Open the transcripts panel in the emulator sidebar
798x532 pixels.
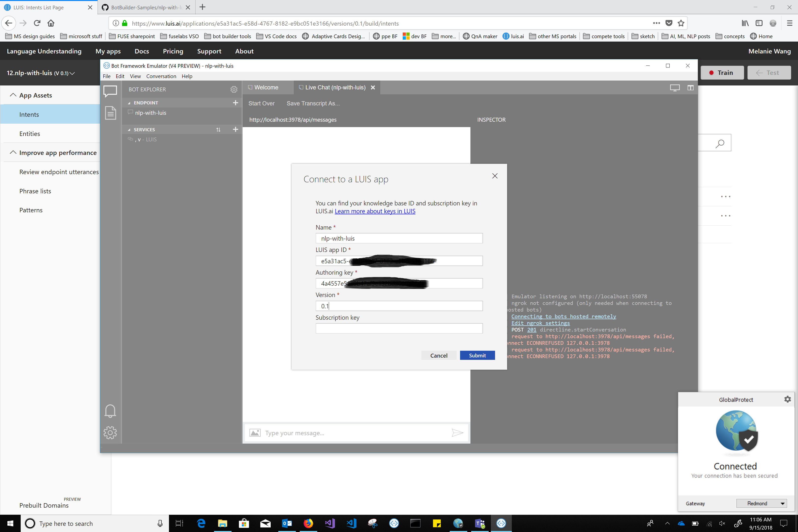click(x=110, y=113)
